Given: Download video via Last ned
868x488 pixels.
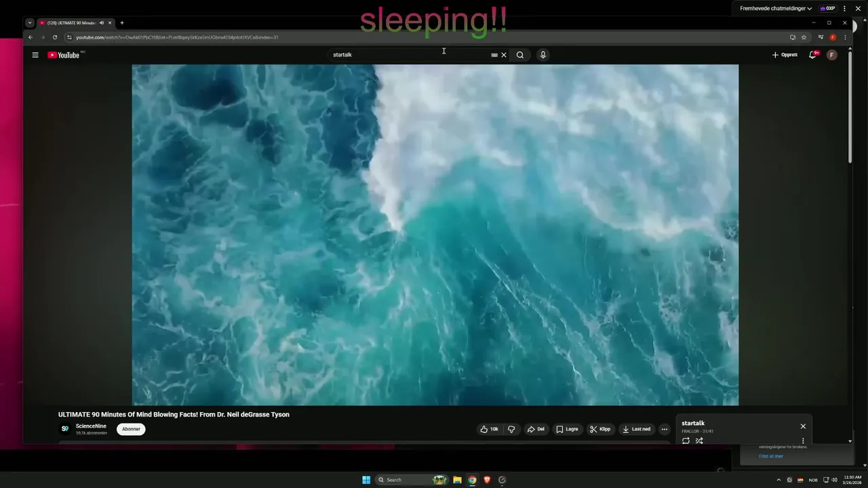Looking at the screenshot, I should 636,429.
